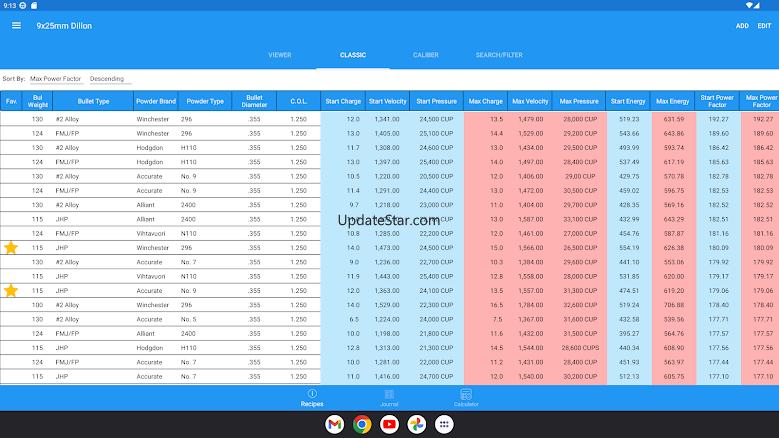Select start pressure cell '24,400 CUP'
Image resolution: width=779 pixels, height=438 pixels.
pos(436,191)
